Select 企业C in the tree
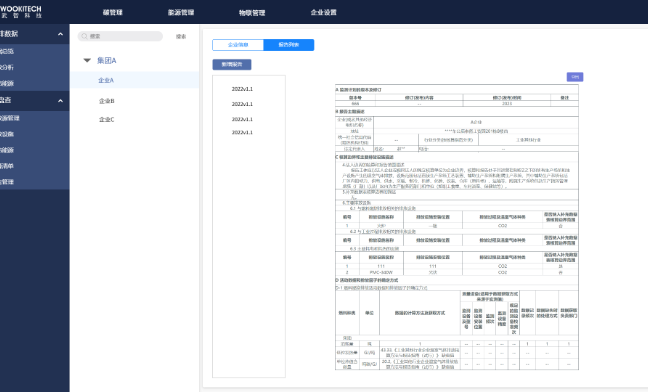This screenshot has height=392, width=648. (107, 119)
